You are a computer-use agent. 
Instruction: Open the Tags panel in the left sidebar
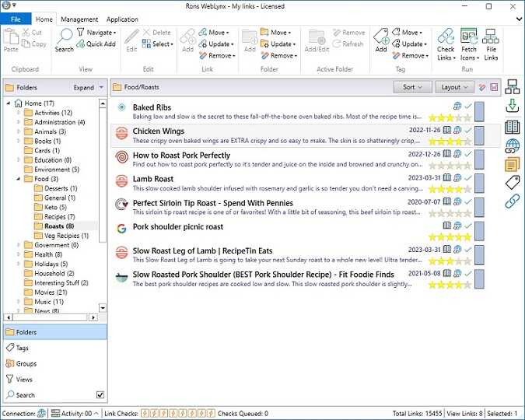pyautogui.click(x=23, y=348)
